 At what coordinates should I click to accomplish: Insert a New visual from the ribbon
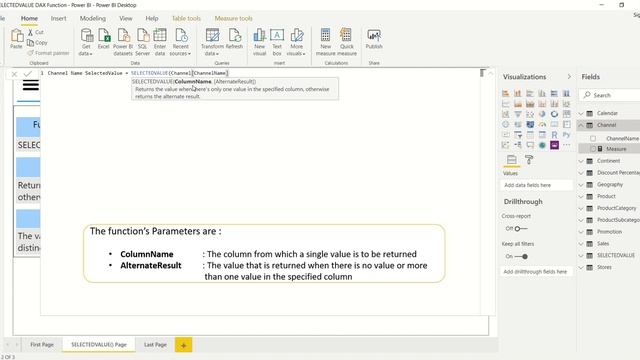[x=260, y=35]
